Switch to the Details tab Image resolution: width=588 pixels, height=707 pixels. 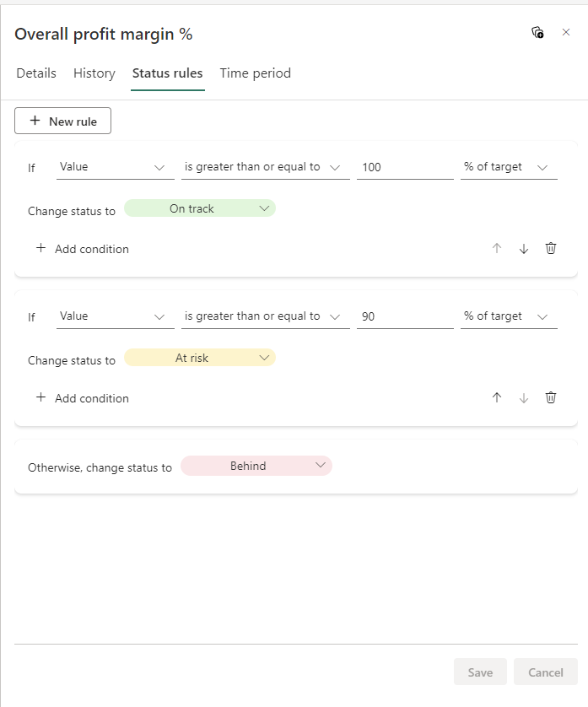click(35, 73)
